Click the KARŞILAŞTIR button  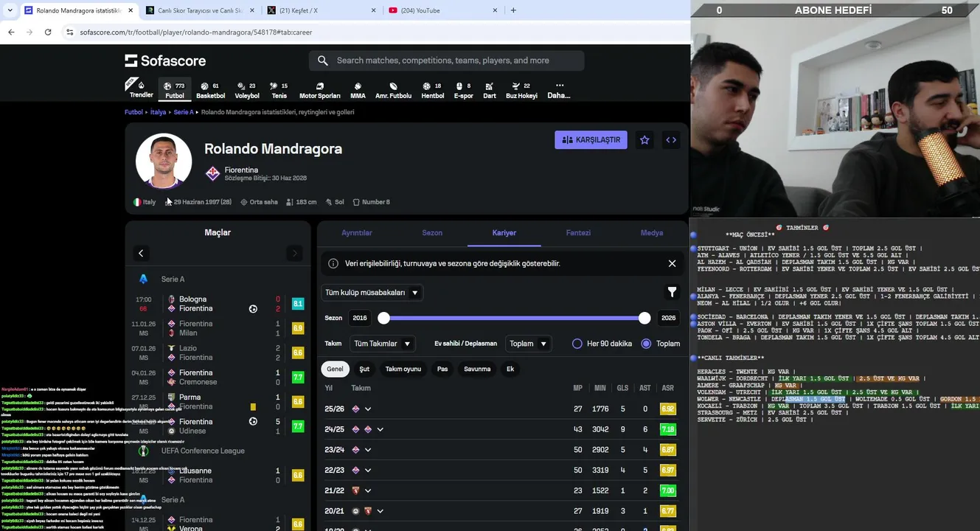(591, 140)
